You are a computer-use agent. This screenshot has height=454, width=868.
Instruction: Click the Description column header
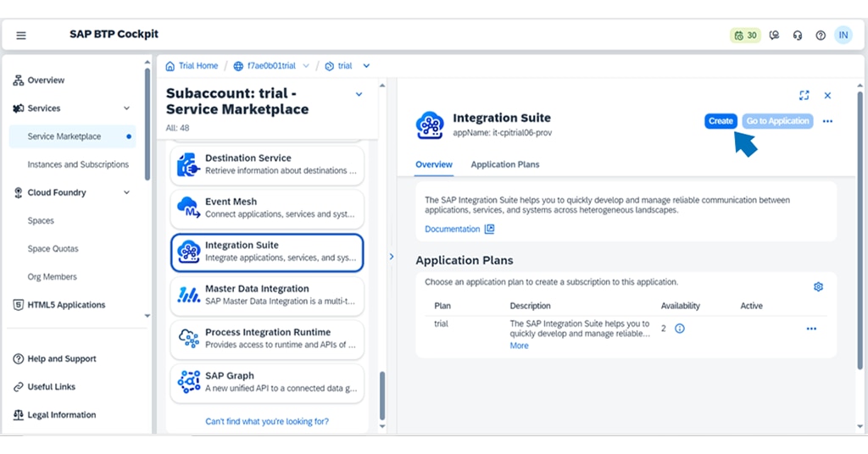click(x=530, y=306)
